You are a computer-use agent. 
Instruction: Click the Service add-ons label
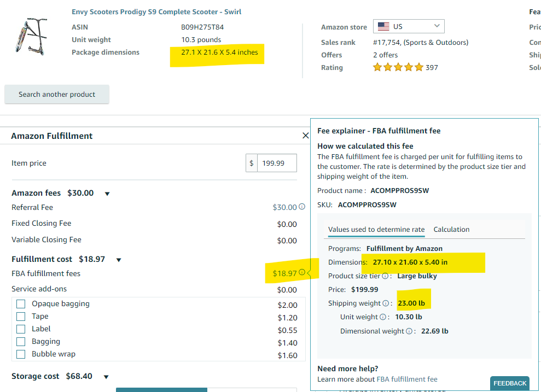coord(39,289)
